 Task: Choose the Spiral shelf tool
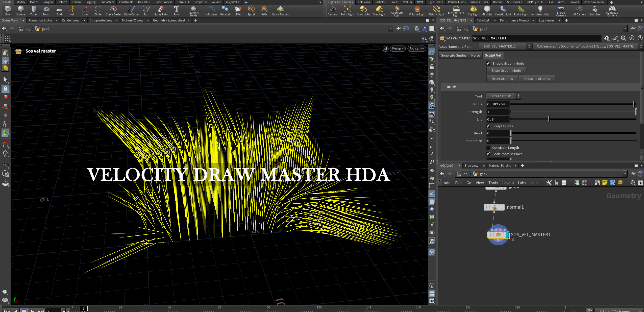point(251,11)
